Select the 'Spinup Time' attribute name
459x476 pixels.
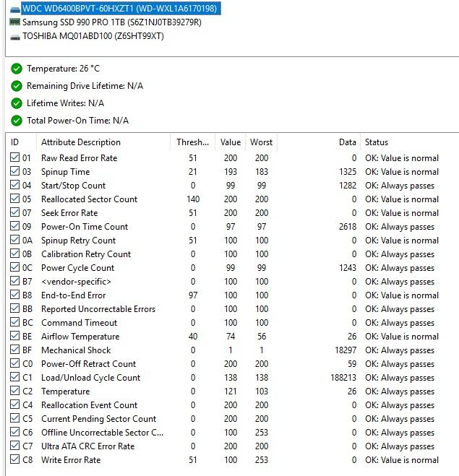[x=66, y=172]
